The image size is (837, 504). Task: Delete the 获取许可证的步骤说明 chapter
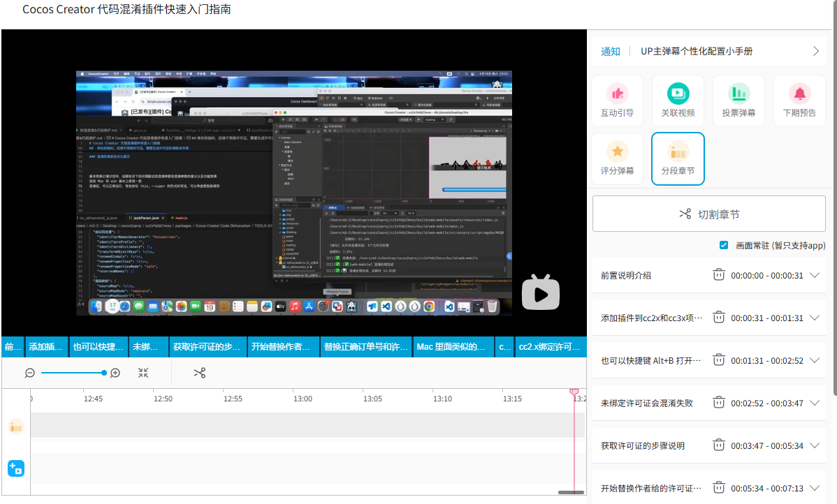(718, 445)
